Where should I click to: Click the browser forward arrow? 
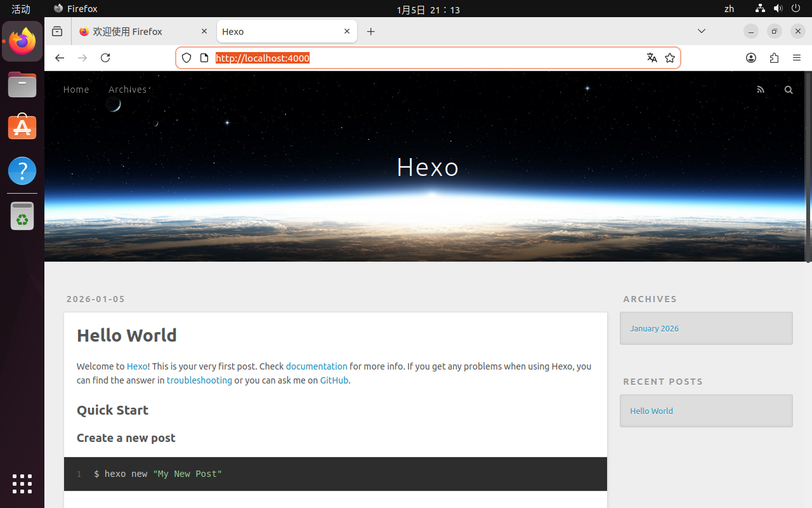pos(82,58)
